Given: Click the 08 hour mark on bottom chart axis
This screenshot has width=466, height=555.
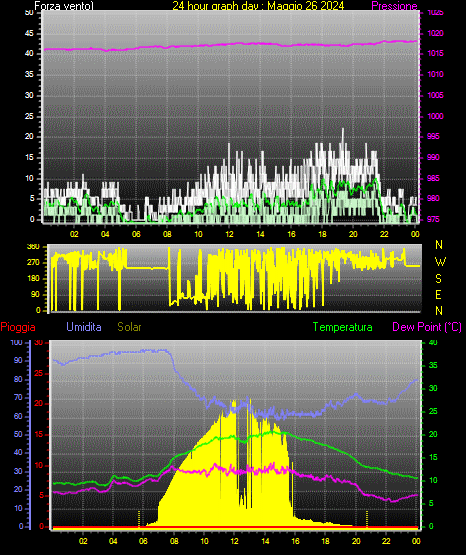Looking at the screenshot, I should (174, 541).
